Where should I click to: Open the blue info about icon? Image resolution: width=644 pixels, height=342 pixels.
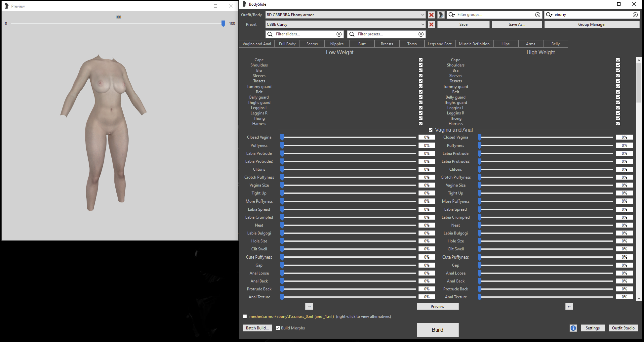pyautogui.click(x=573, y=328)
